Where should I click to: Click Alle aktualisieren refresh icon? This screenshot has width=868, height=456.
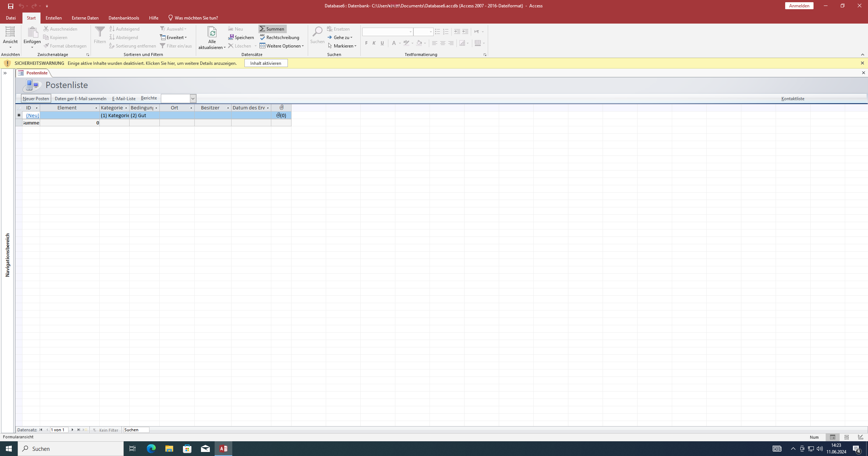click(x=212, y=32)
